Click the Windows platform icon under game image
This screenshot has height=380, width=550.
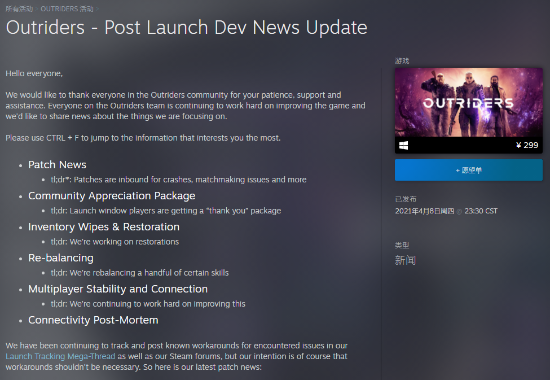click(403, 145)
